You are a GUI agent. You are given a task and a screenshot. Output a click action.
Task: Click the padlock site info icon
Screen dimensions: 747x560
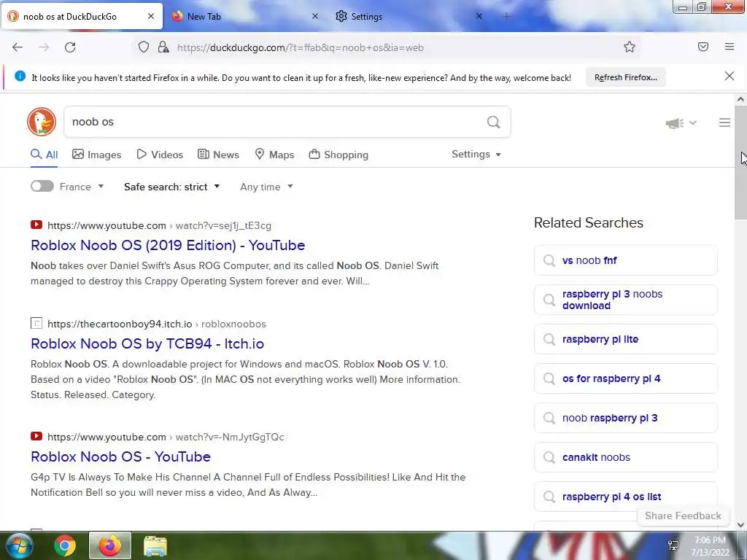pos(163,47)
